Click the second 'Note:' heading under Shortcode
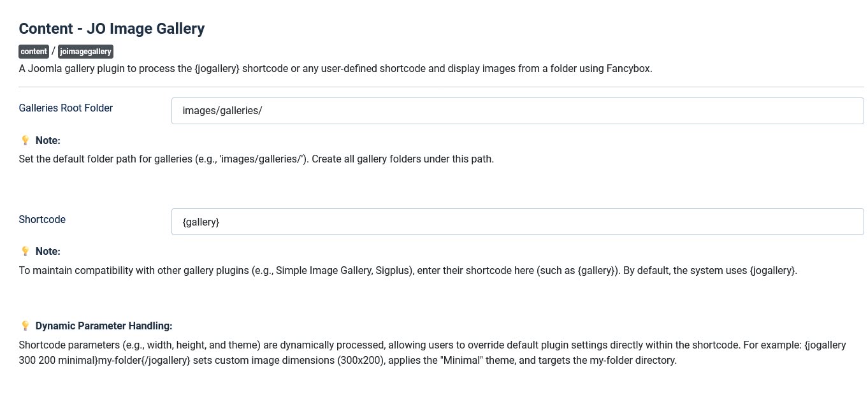868x395 pixels. tap(48, 251)
